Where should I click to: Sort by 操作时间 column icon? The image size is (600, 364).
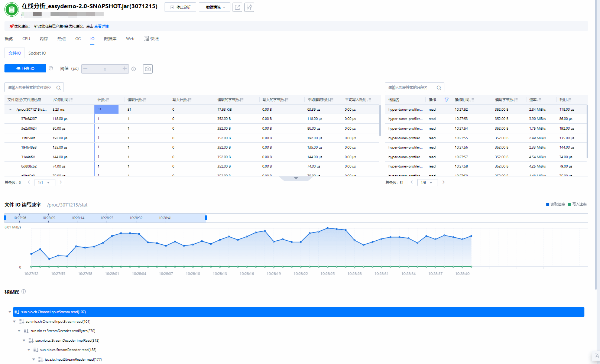(x=472, y=100)
